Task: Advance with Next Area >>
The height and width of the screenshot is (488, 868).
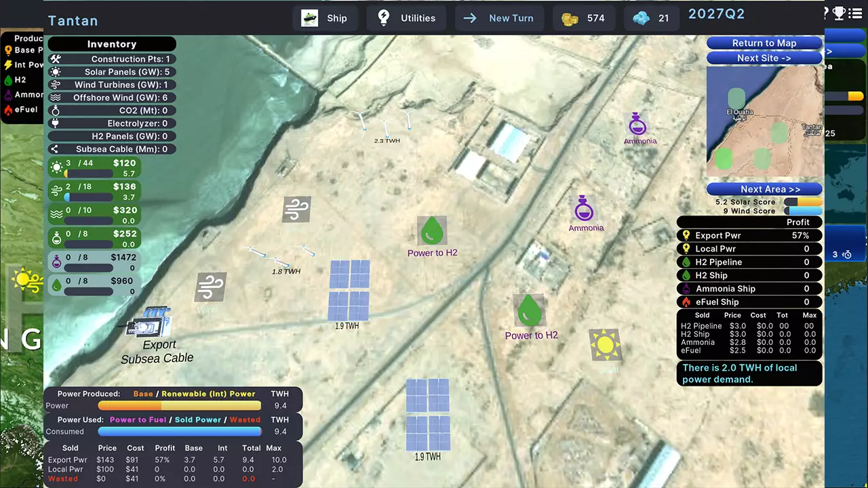Action: tap(764, 189)
